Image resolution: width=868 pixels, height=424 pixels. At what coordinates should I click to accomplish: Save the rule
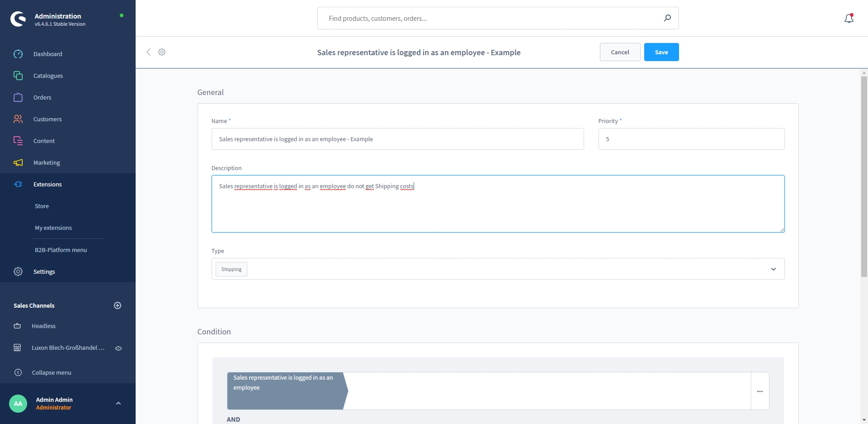coord(661,52)
